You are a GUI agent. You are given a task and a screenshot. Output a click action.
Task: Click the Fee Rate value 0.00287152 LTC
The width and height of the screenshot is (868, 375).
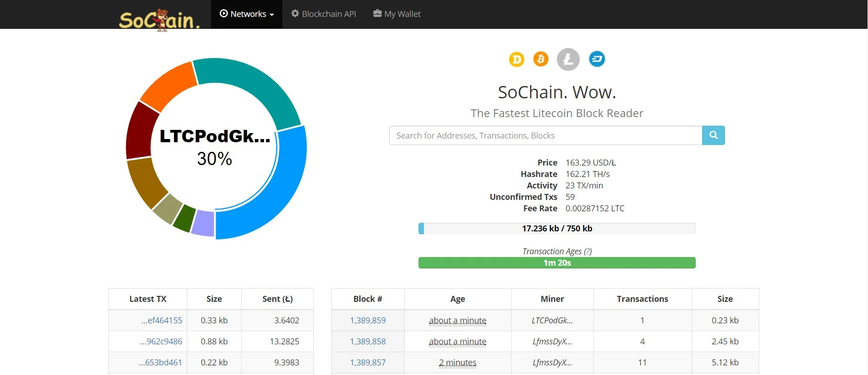[595, 209]
